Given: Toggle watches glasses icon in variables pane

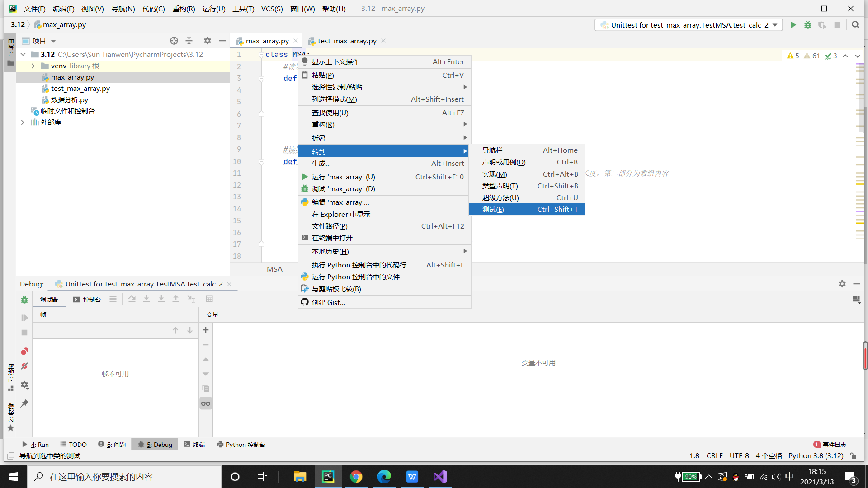Looking at the screenshot, I should pos(206,404).
